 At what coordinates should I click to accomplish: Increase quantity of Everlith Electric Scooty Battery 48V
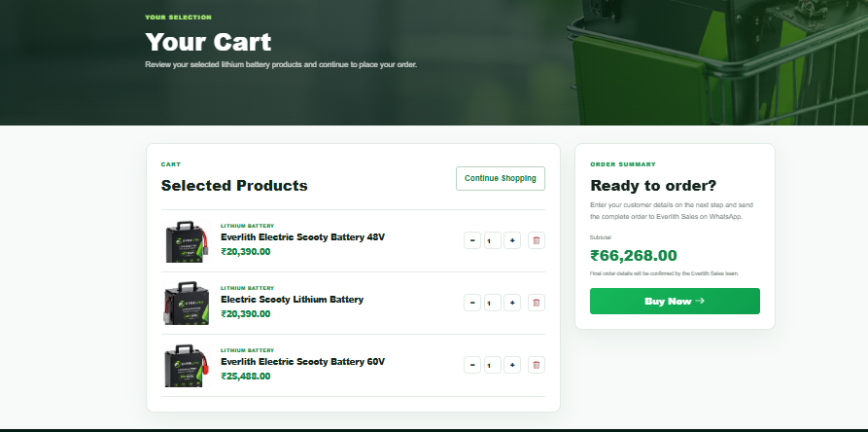[512, 240]
